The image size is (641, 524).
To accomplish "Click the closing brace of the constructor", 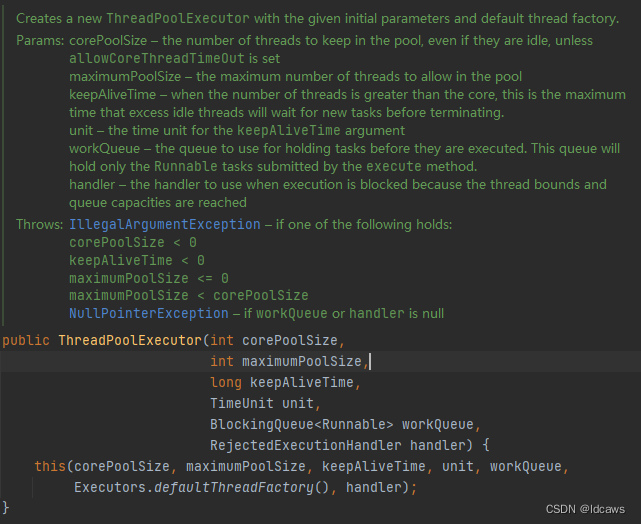I will point(6,507).
